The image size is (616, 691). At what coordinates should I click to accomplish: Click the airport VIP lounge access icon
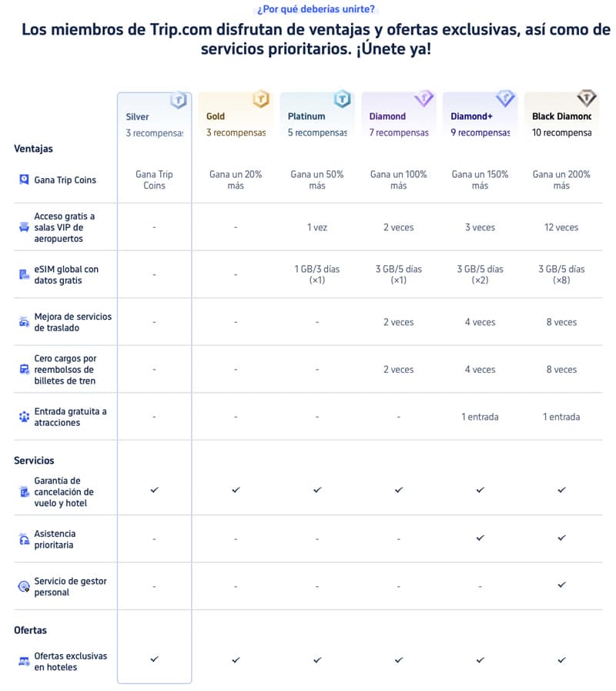pos(24,227)
